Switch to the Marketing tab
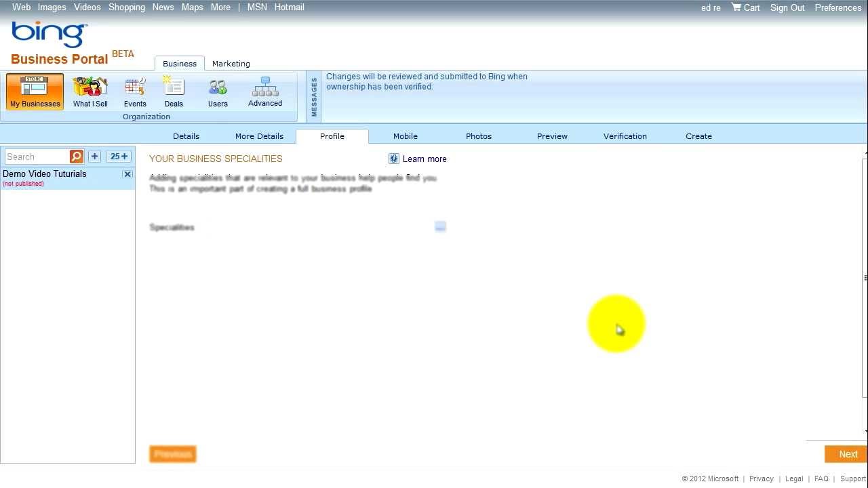The image size is (868, 488). (x=231, y=64)
